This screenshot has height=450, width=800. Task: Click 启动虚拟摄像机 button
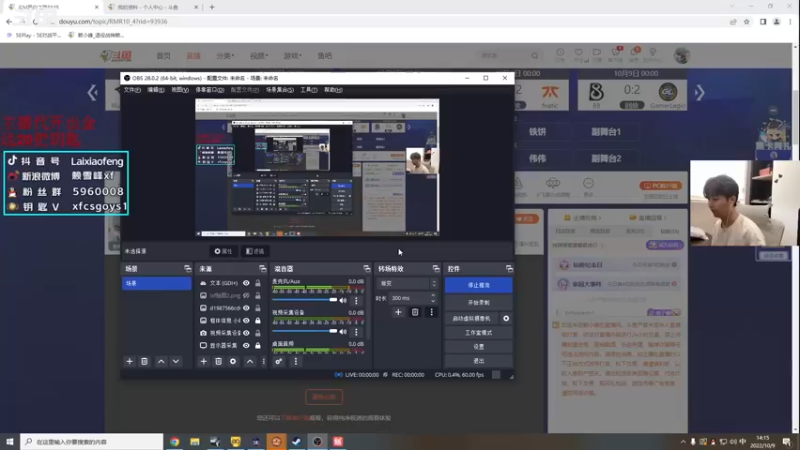point(471,318)
